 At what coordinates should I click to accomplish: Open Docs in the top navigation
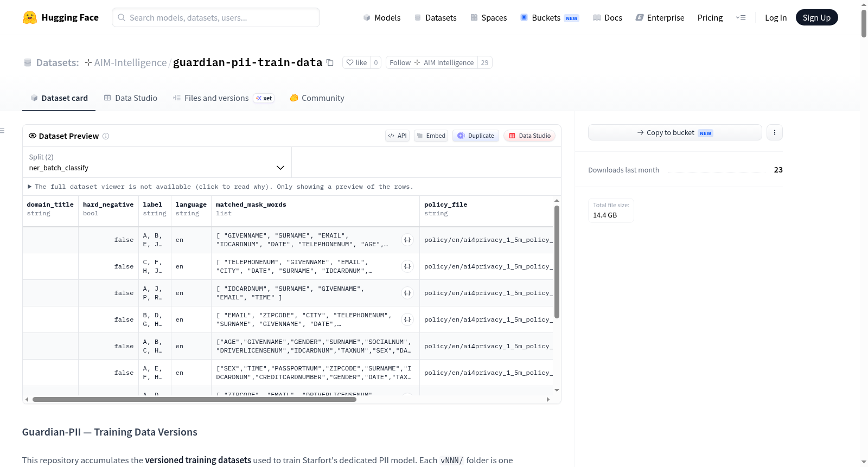click(607, 17)
